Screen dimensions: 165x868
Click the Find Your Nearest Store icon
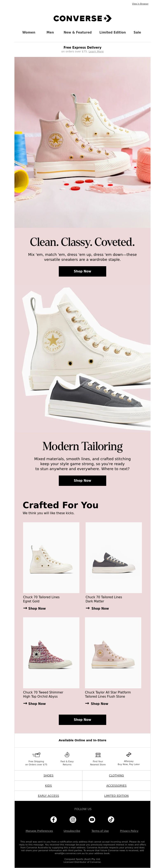click(x=98, y=755)
